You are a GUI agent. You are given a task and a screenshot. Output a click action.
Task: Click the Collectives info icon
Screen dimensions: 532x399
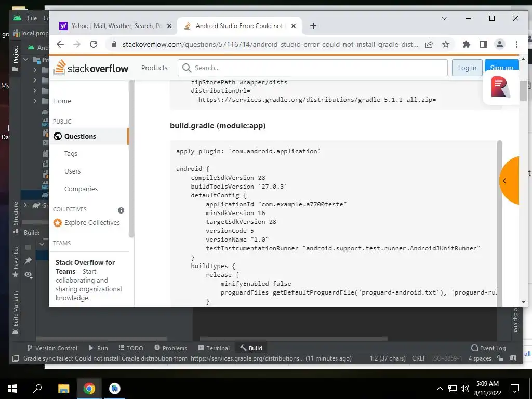coord(121,210)
